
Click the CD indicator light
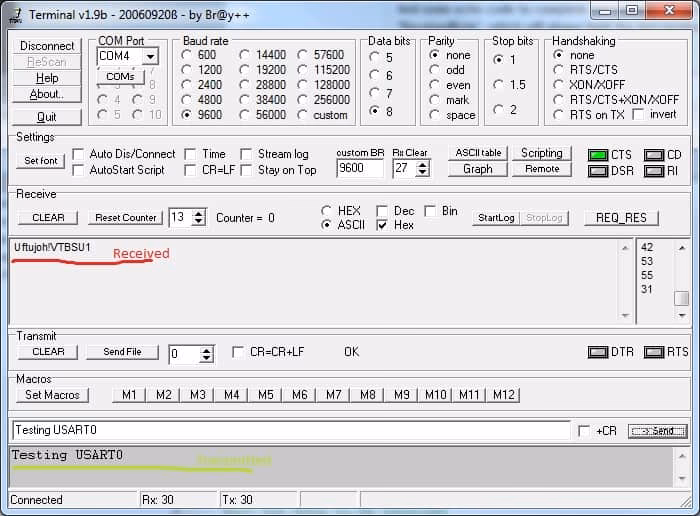654,155
